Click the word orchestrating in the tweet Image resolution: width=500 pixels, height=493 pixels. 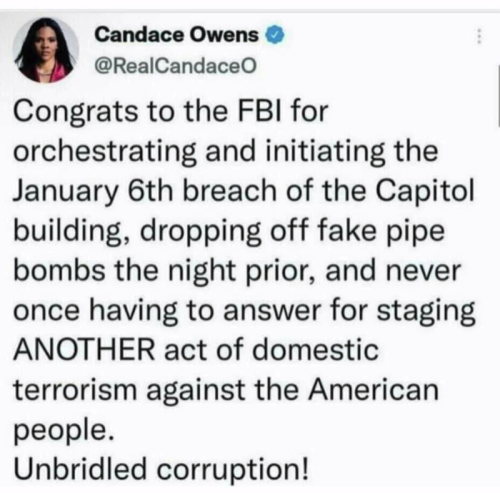(x=105, y=152)
